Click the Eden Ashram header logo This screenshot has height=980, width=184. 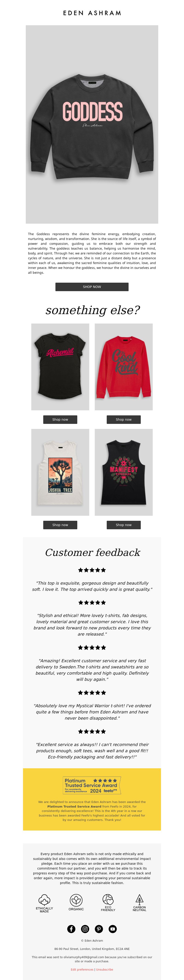tap(92, 13)
